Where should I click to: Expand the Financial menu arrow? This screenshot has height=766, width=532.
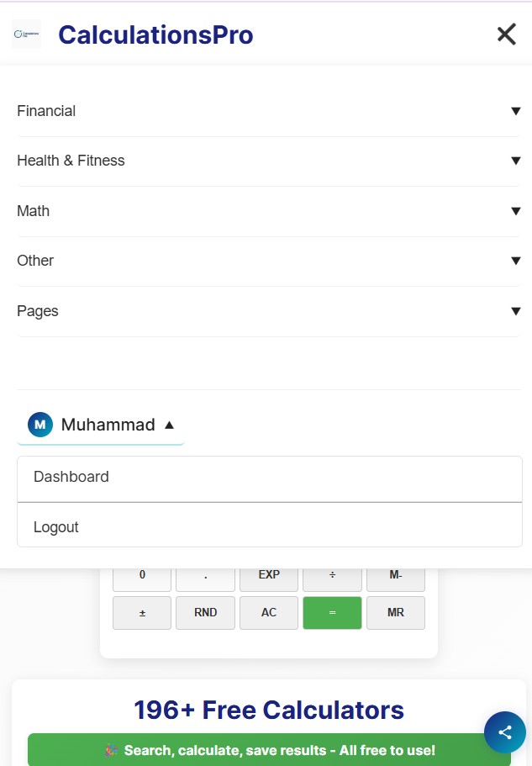(515, 111)
